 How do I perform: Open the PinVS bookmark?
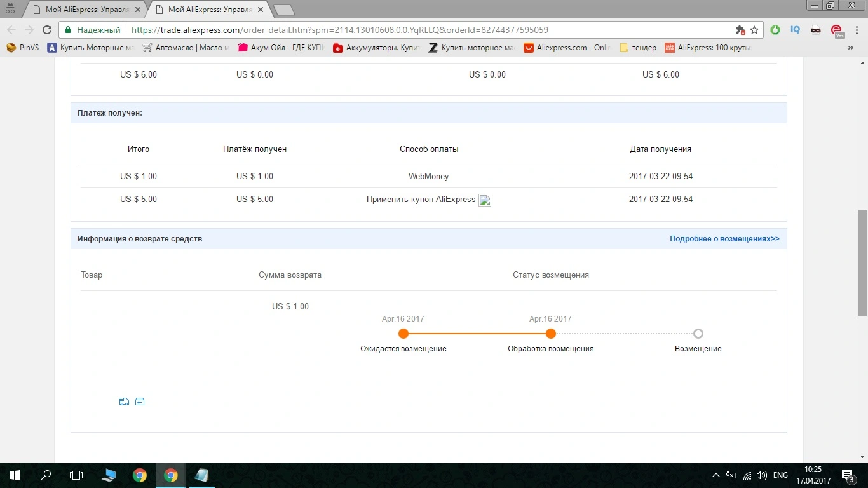(22, 48)
